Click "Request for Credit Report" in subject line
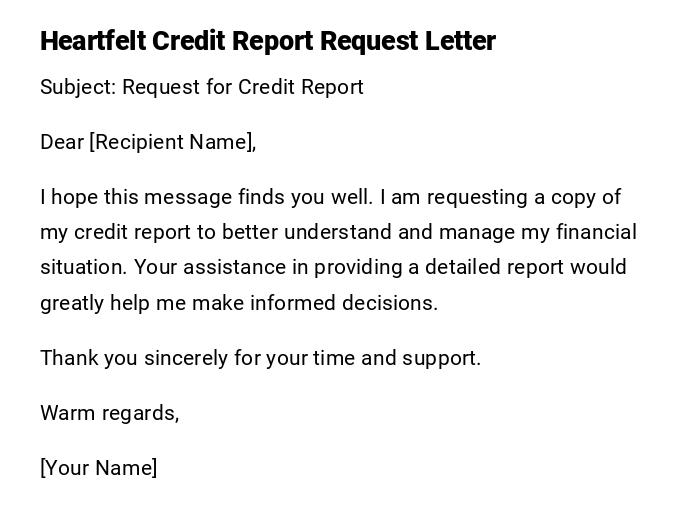This screenshot has height=530, width=700. click(x=243, y=87)
